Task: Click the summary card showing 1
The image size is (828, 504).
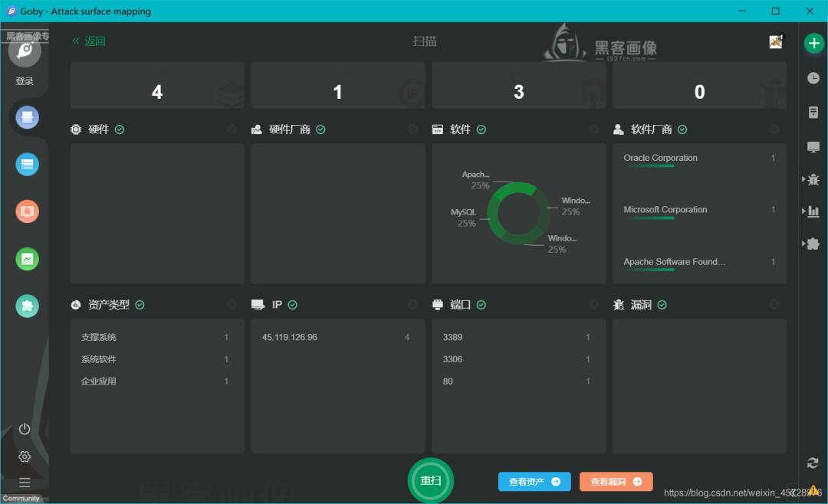Action: click(338, 86)
